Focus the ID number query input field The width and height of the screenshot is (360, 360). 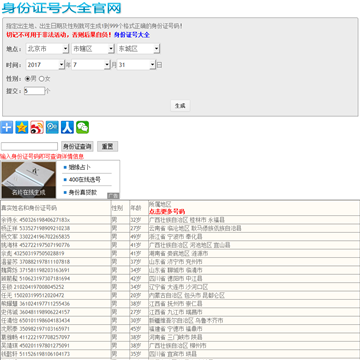29,146
